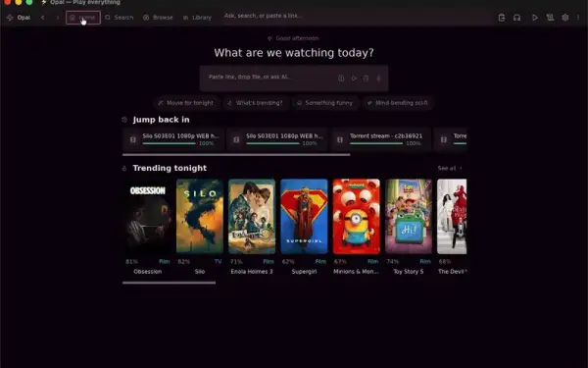Select the 'What's trending?' chip

(x=256, y=103)
